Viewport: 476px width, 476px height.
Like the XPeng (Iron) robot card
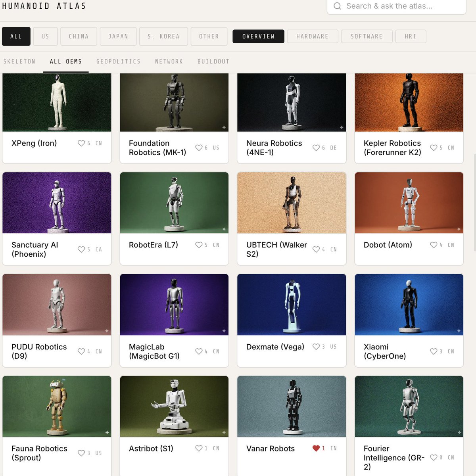pos(81,143)
